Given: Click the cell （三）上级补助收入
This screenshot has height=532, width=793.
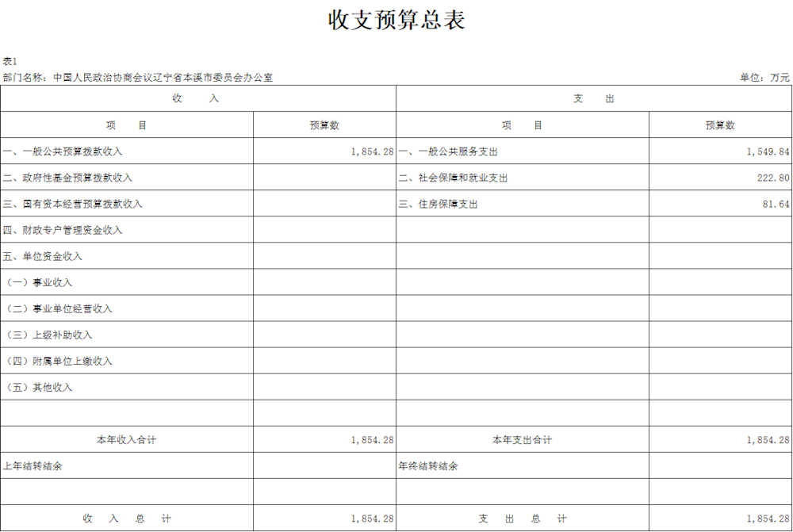Looking at the screenshot, I should tap(127, 335).
